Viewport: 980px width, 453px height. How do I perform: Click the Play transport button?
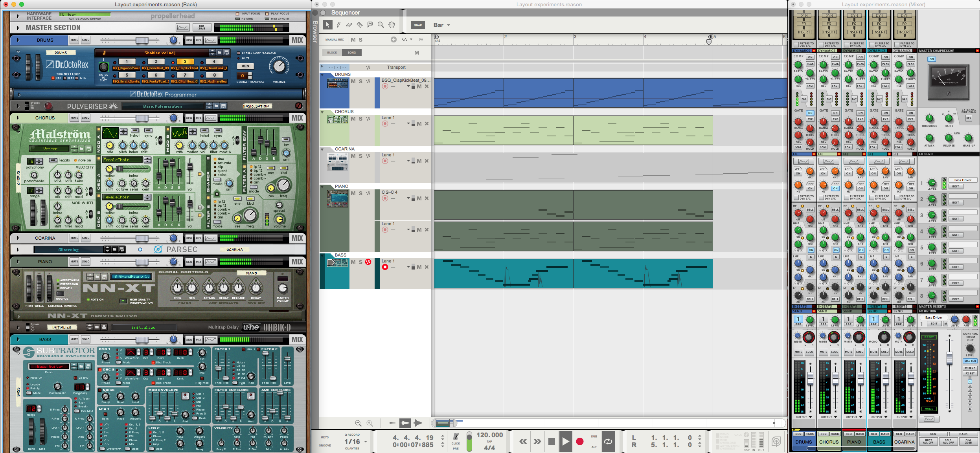(565, 442)
